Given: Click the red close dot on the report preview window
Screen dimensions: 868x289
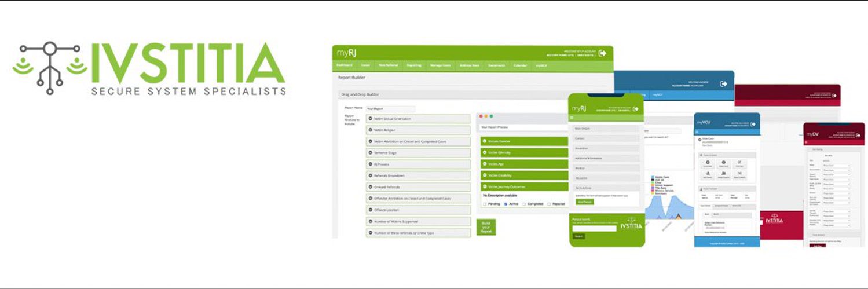Looking at the screenshot, I should pyautogui.click(x=481, y=116).
